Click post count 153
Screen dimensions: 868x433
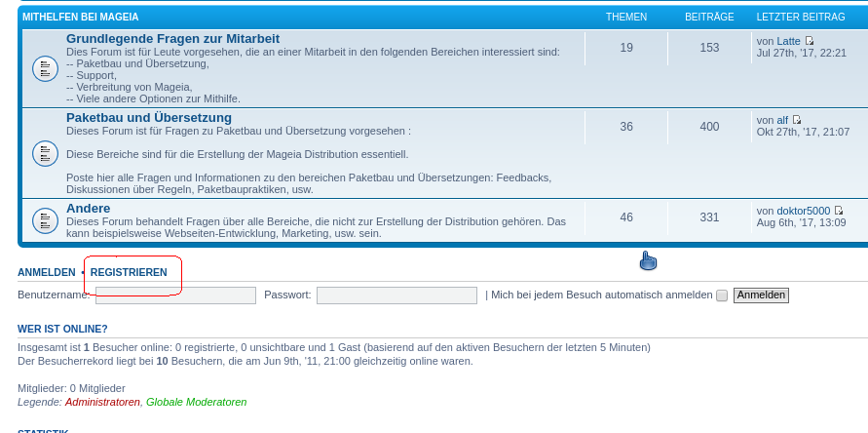pyautogui.click(x=709, y=48)
